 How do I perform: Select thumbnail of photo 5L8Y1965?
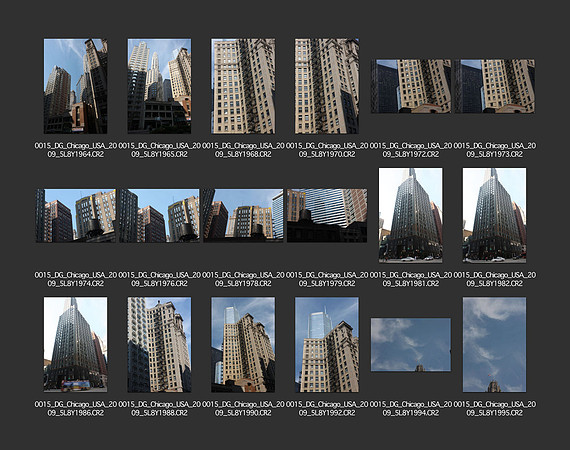159,86
